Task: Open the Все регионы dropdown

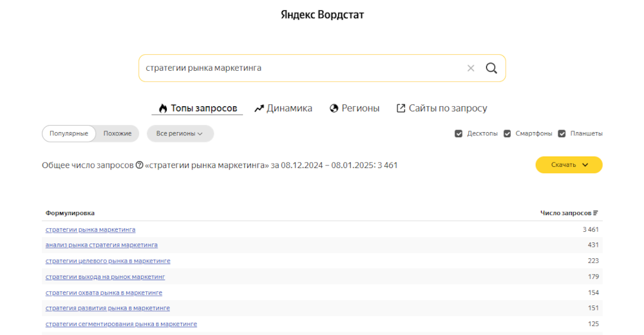Action: [x=180, y=133]
